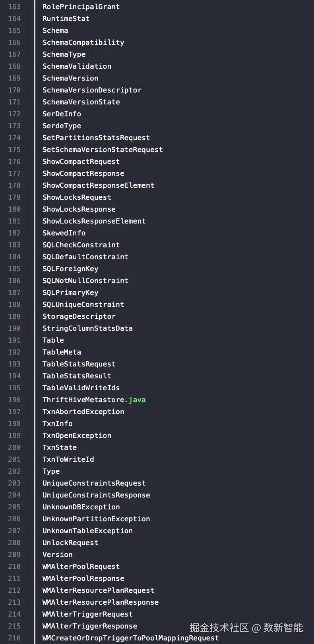Screen dimensions: 314x644
Task: Click line number 172 in gutter
Action: coord(14,114)
